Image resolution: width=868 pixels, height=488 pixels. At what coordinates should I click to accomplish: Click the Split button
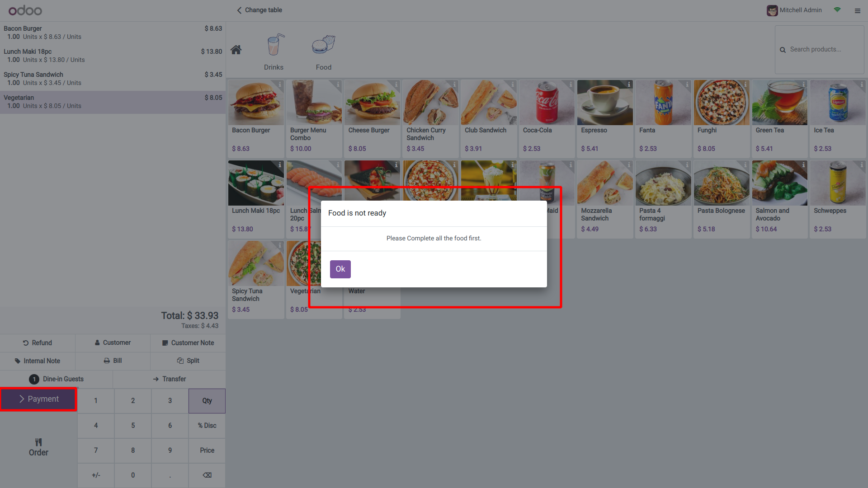pos(188,361)
